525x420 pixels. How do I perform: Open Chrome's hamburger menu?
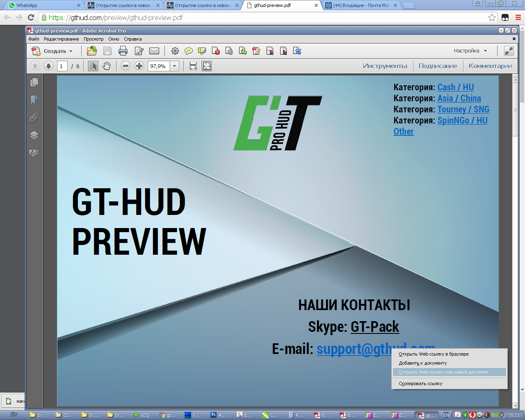[518, 18]
